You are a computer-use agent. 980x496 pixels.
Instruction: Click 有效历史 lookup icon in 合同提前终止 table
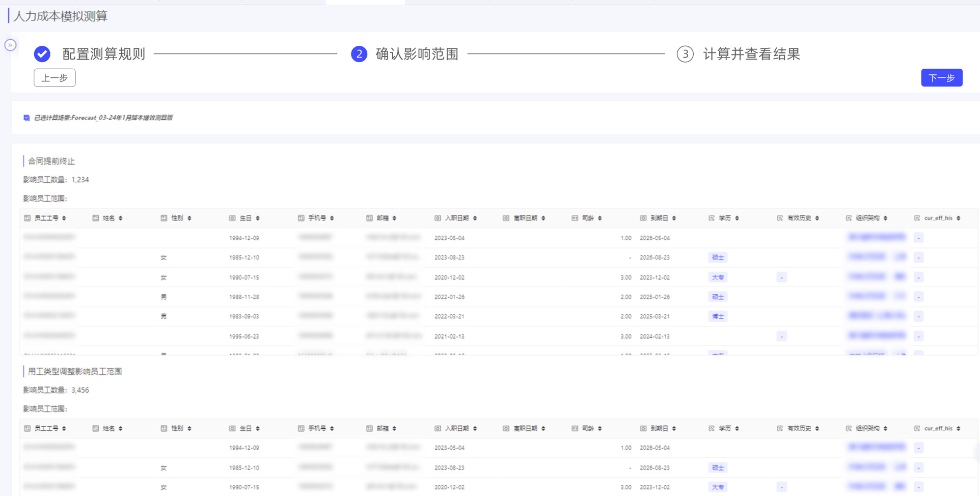pyautogui.click(x=780, y=218)
